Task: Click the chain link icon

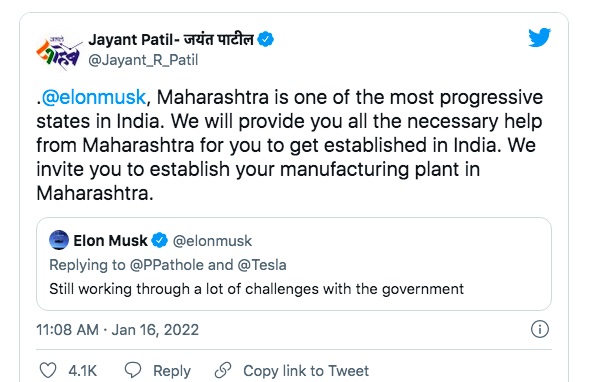Action: coord(223,370)
